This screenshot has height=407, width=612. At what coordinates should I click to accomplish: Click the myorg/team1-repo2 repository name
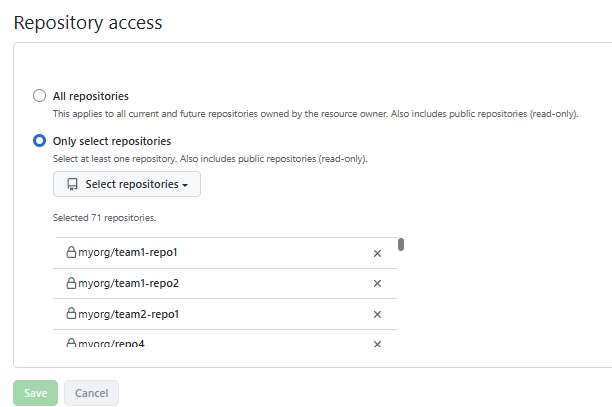128,283
